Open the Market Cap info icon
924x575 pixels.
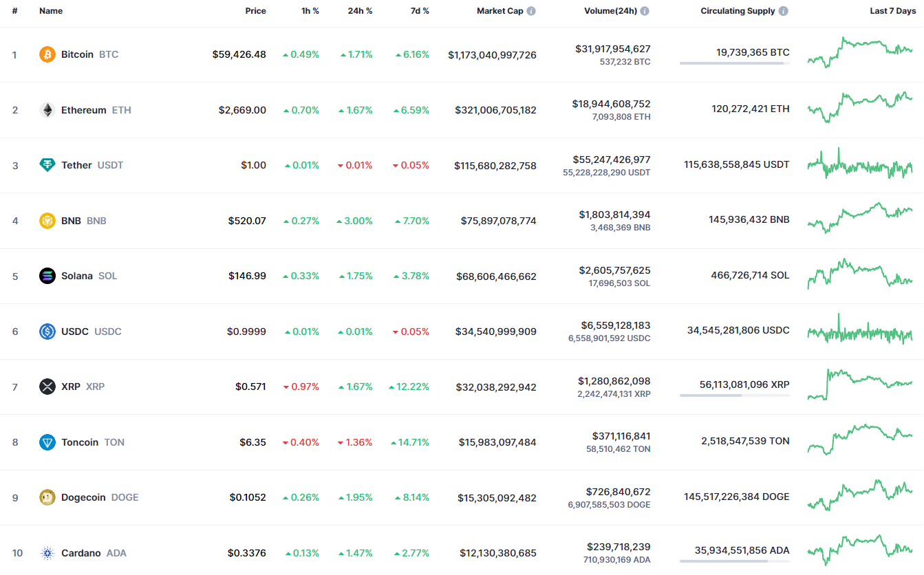[531, 11]
